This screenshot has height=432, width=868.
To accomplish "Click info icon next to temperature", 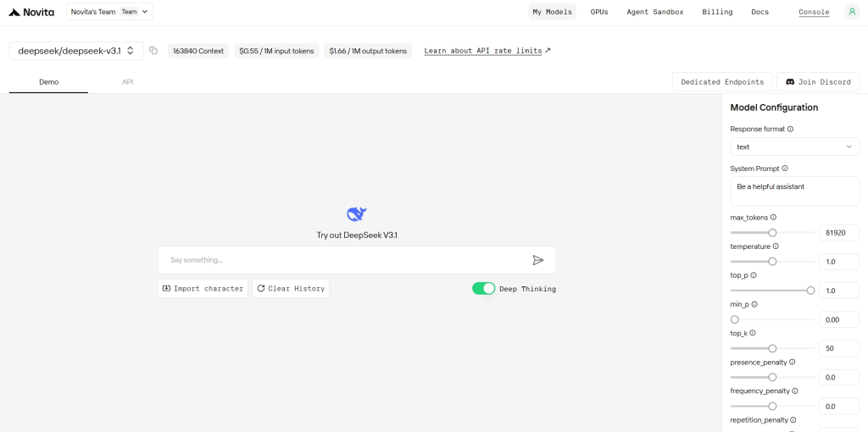I will click(x=776, y=246).
